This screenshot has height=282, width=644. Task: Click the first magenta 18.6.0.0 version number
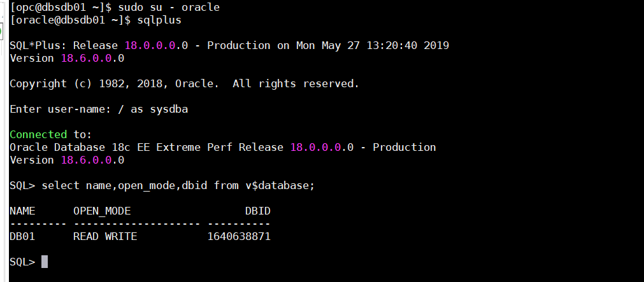click(x=86, y=59)
